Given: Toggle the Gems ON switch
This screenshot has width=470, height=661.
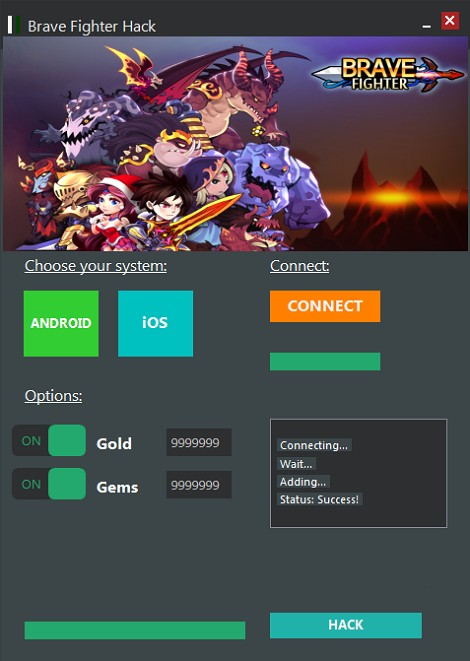Looking at the screenshot, I should (x=49, y=484).
